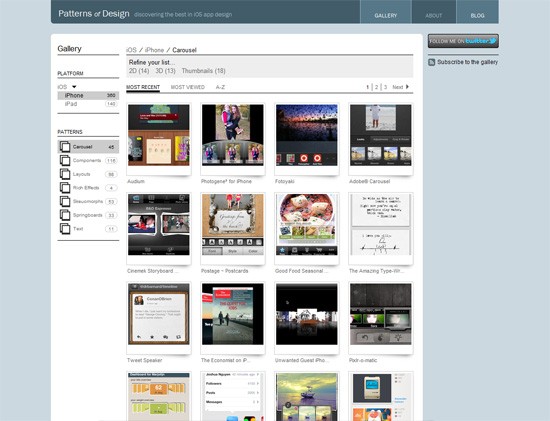Refine list by Thumbnails (18)

(203, 71)
